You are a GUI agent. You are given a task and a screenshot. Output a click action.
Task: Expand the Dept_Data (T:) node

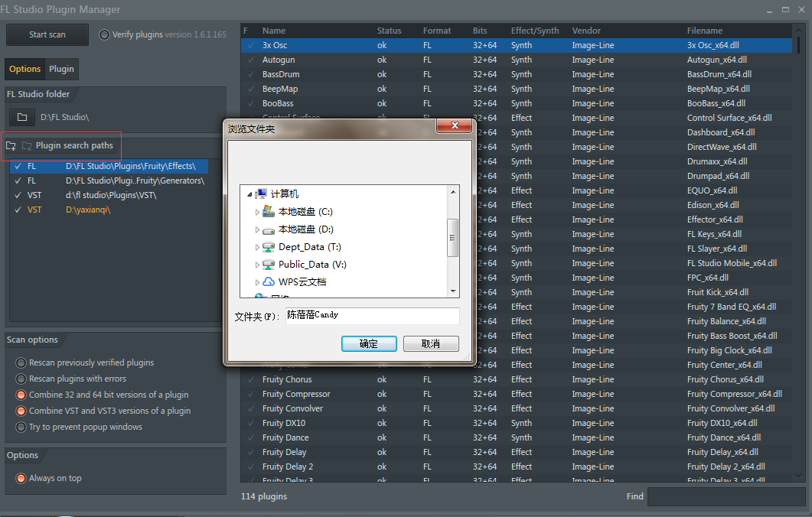click(x=257, y=247)
